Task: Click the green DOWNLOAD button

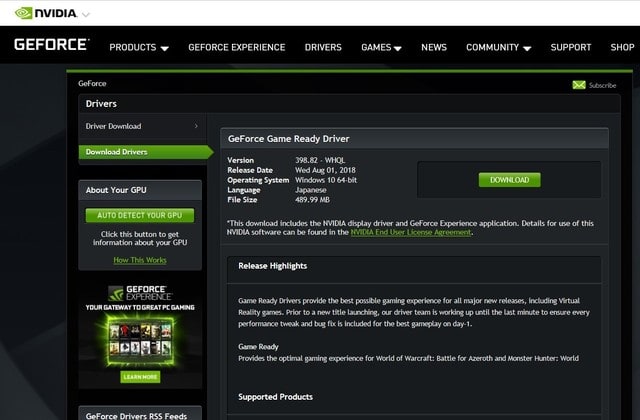Action: 509,180
